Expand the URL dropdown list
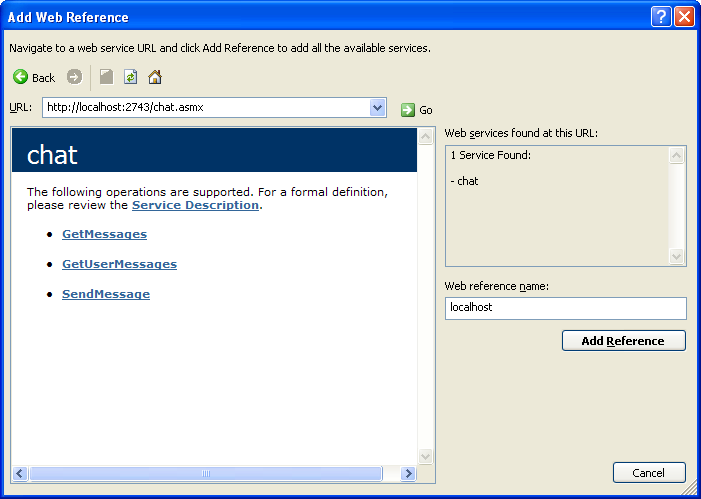Screen dimensions: 701x499 click(x=377, y=108)
